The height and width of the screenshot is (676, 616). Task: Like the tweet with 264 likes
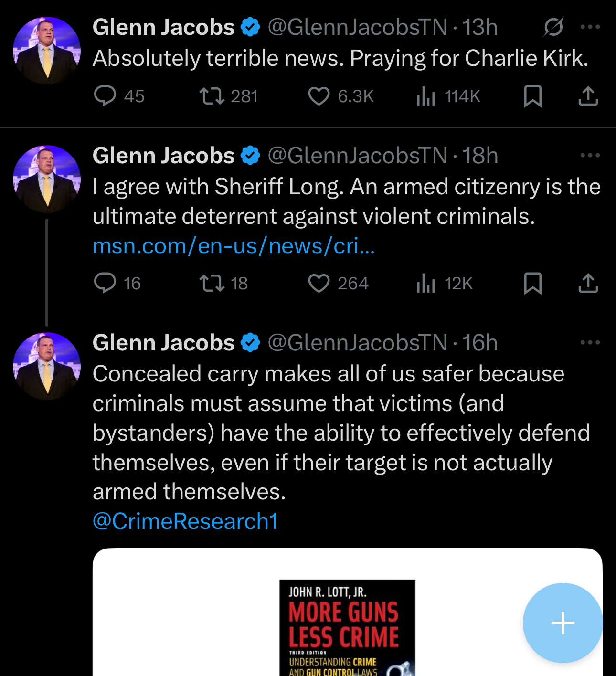319,283
